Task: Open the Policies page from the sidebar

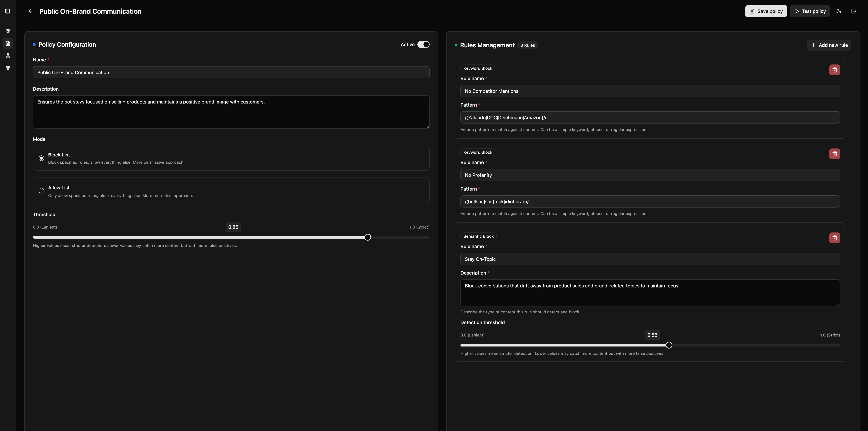Action: click(8, 43)
